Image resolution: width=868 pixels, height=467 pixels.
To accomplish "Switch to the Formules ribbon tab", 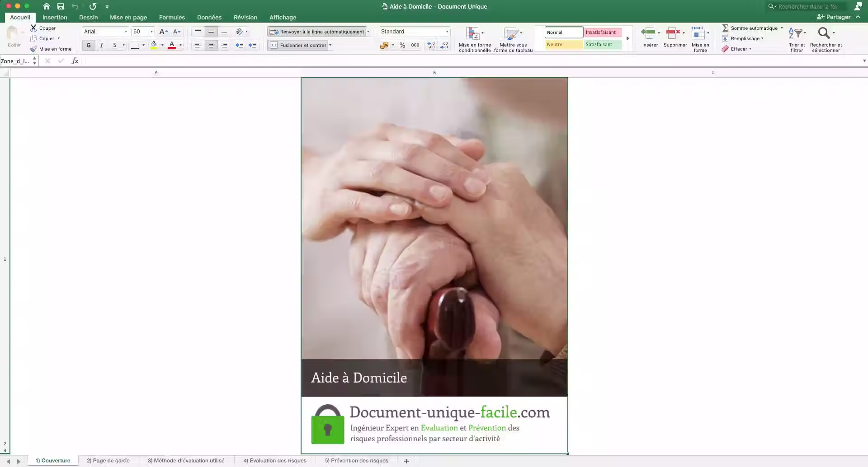I will click(171, 17).
